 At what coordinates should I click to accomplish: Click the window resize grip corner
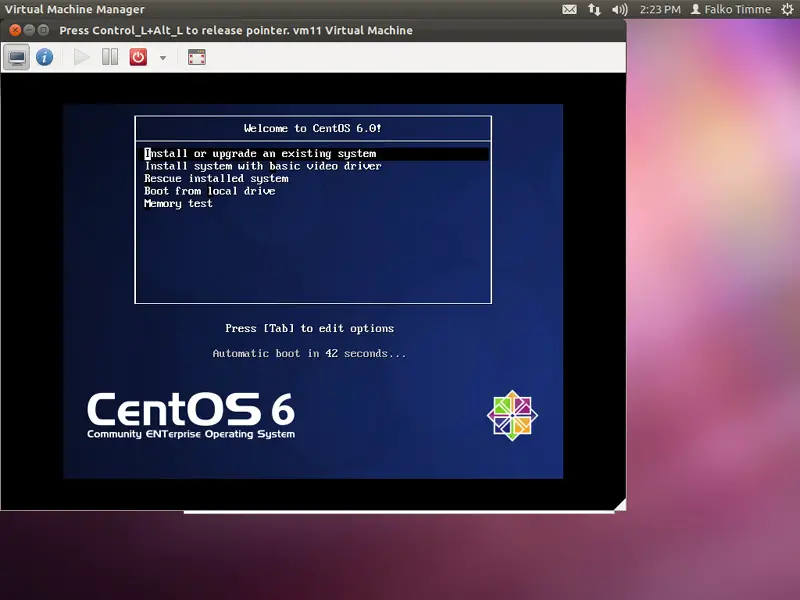click(x=620, y=505)
